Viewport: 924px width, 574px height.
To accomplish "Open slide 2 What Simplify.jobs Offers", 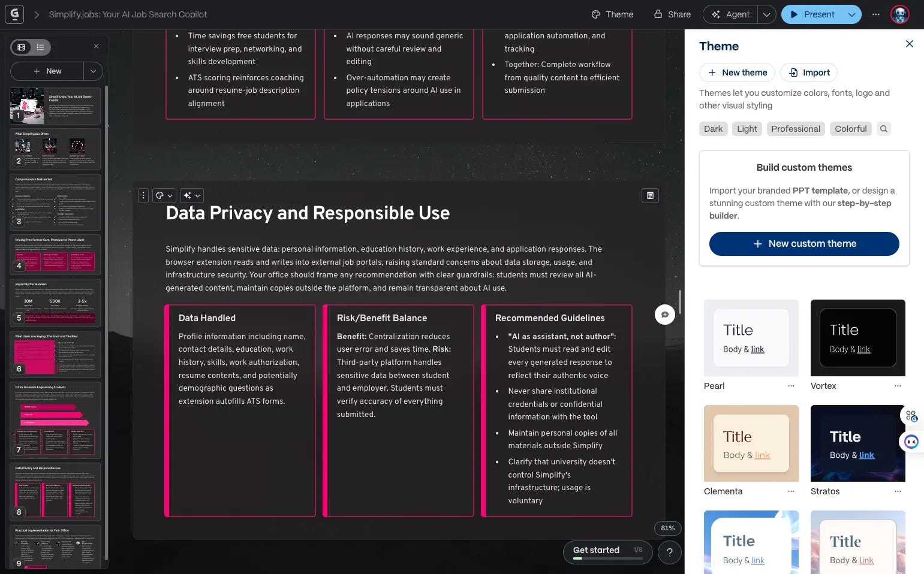I will pos(55,149).
